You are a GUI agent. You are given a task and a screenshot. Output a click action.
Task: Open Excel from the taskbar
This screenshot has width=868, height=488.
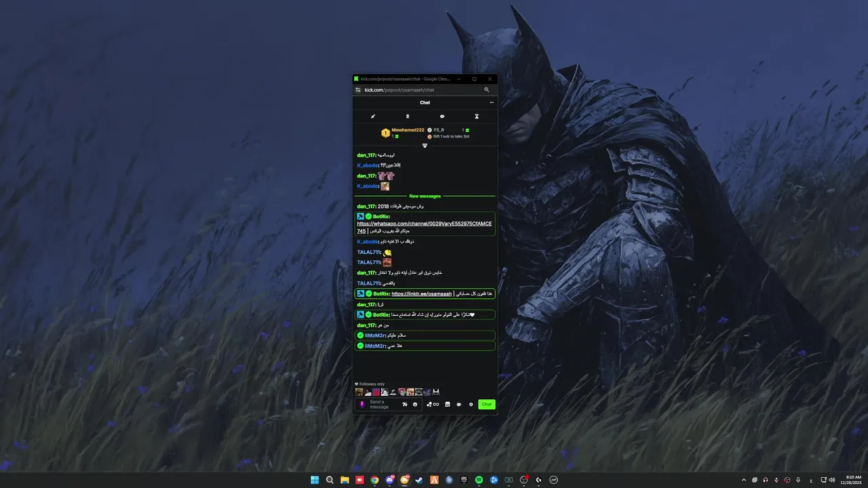tap(509, 480)
